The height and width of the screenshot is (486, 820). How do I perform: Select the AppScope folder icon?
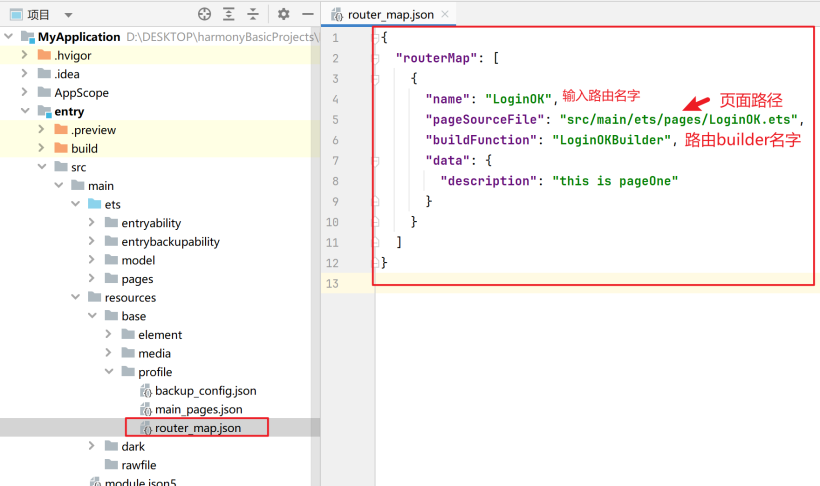coord(44,92)
